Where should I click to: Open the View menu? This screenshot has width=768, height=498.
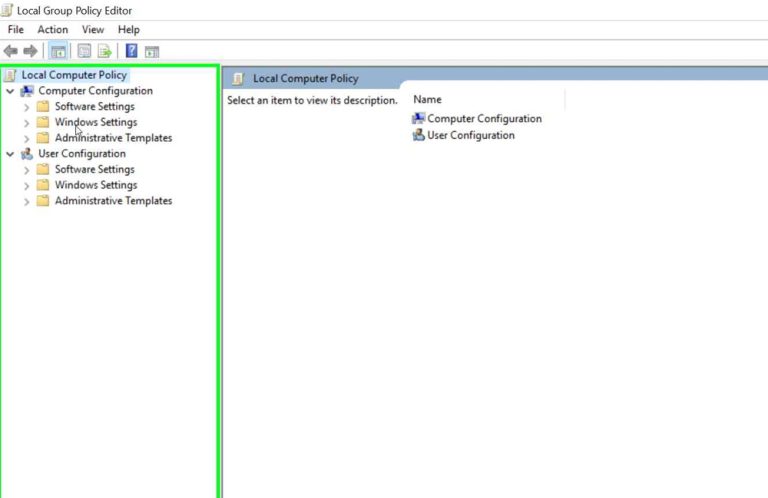[x=93, y=30]
